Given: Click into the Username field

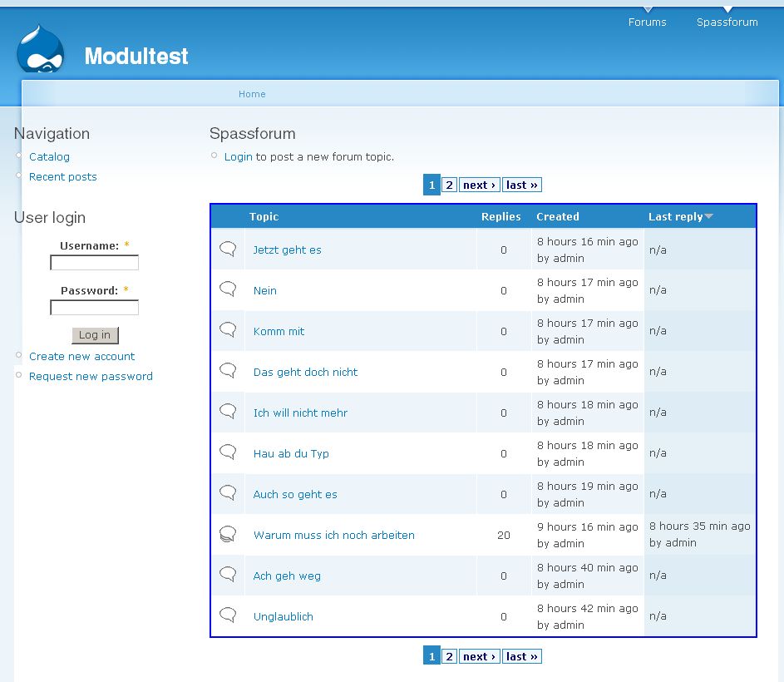Looking at the screenshot, I should [94, 263].
